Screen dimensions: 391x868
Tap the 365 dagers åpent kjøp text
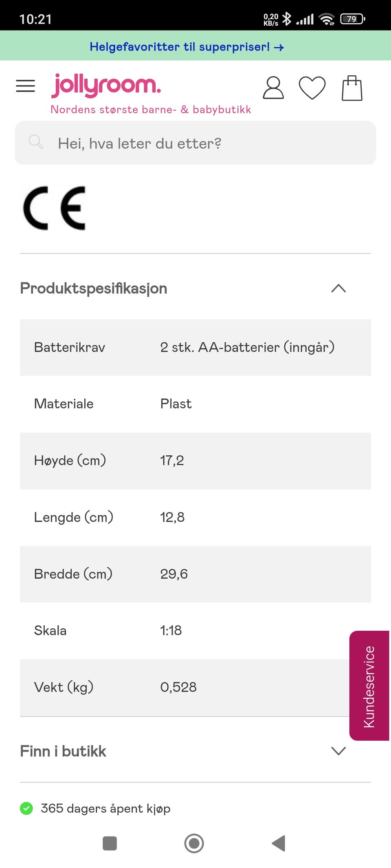[x=105, y=808]
